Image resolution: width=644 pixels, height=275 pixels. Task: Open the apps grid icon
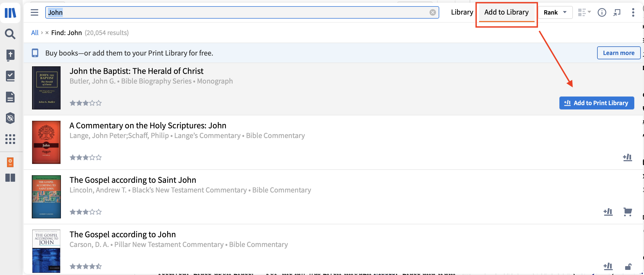coord(10,139)
